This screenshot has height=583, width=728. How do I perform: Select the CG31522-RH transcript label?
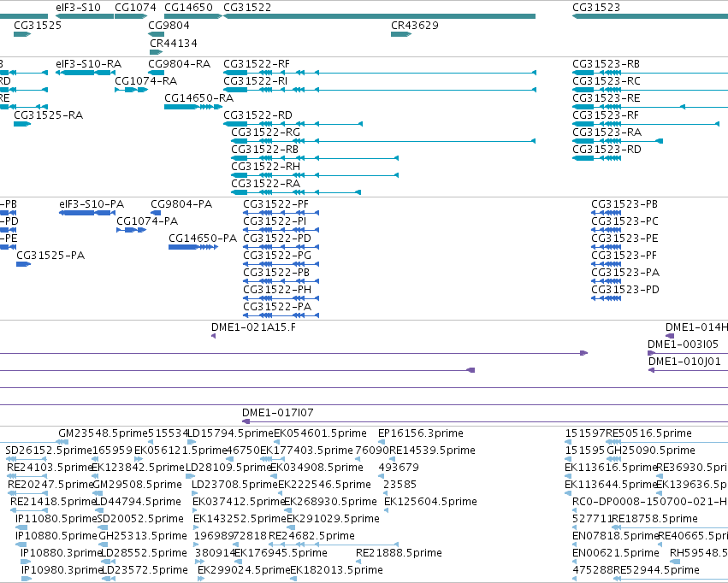coord(266,167)
